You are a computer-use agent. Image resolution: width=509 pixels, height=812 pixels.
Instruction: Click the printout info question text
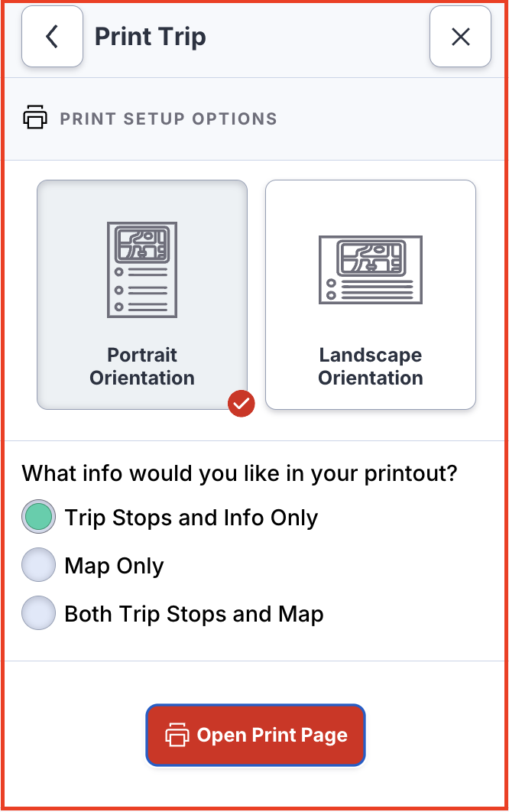(239, 473)
